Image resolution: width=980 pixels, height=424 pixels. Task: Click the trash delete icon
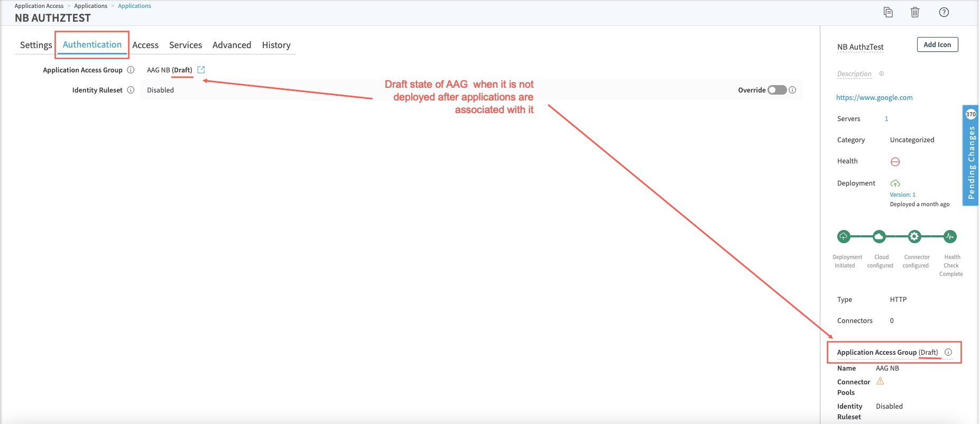(x=915, y=12)
